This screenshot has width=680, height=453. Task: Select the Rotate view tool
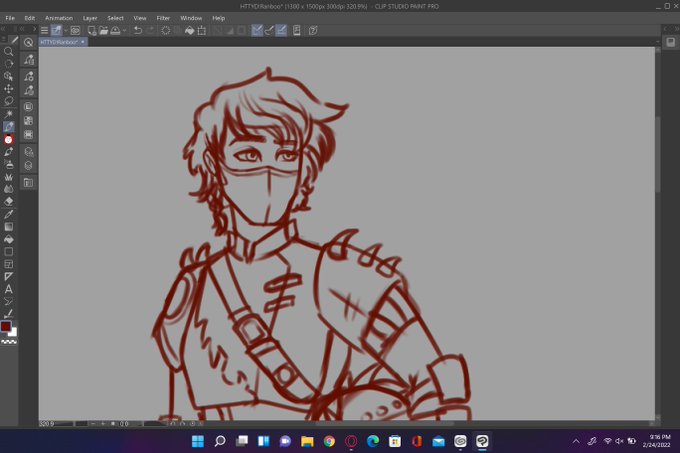(8, 64)
